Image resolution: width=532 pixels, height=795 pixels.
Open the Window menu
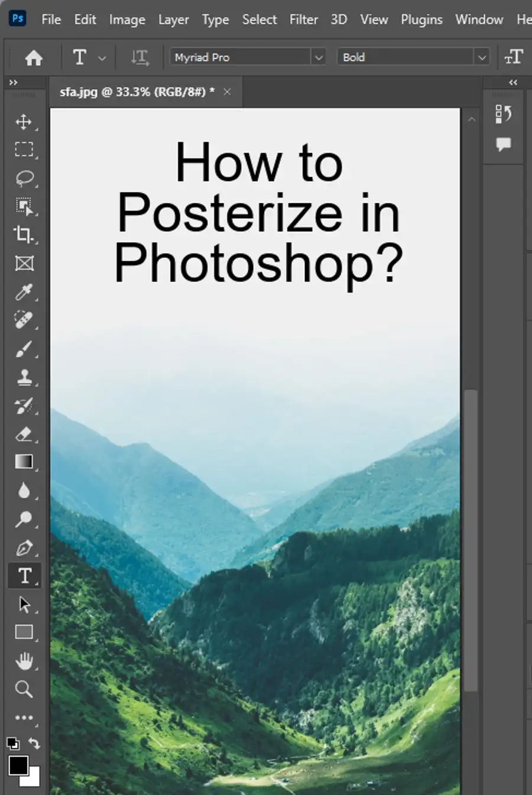479,20
